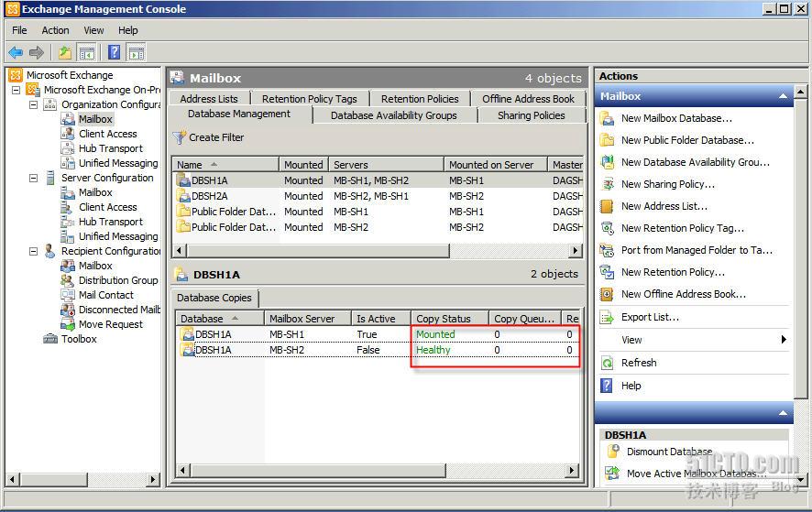
Task: Click Actions pane scroll up arrow
Action: click(x=801, y=93)
